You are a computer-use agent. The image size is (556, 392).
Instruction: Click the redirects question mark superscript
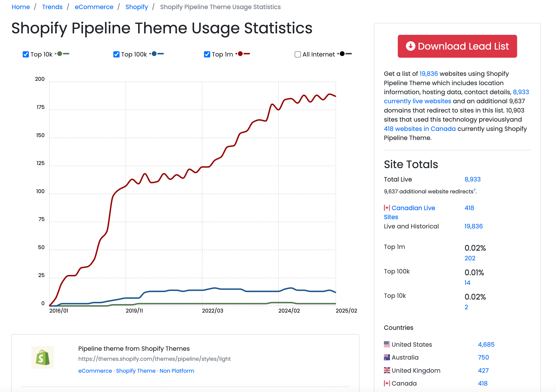pos(474,190)
